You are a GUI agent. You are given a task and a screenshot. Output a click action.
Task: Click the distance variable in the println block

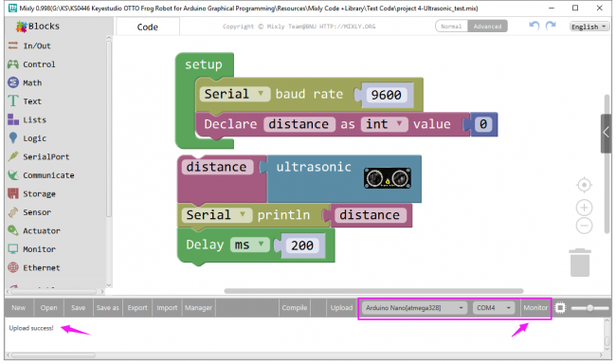click(370, 215)
